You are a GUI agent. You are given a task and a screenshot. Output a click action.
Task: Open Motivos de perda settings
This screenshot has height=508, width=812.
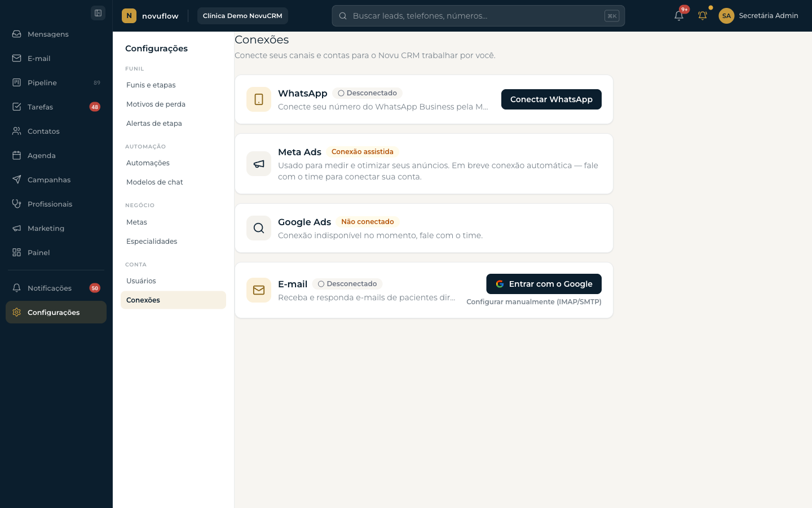point(173,104)
